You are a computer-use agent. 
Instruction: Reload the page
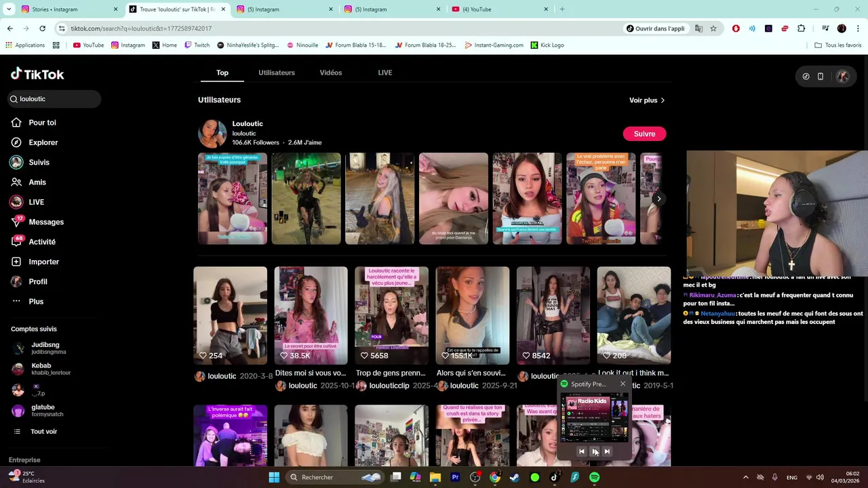coord(43,28)
